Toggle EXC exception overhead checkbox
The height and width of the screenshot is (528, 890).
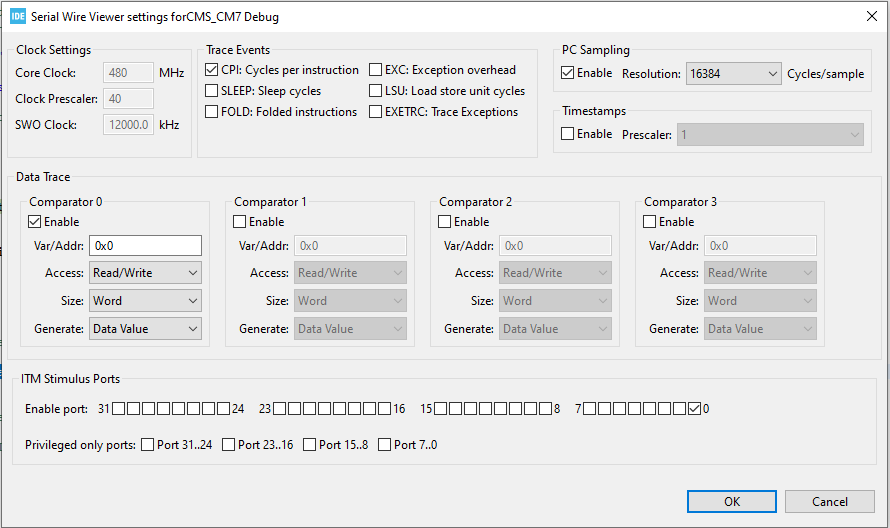[376, 70]
